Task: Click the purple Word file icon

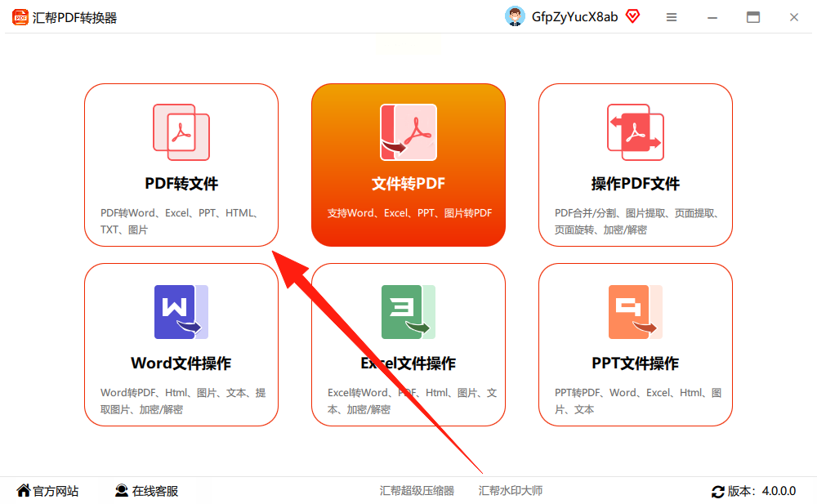Action: pos(181,312)
